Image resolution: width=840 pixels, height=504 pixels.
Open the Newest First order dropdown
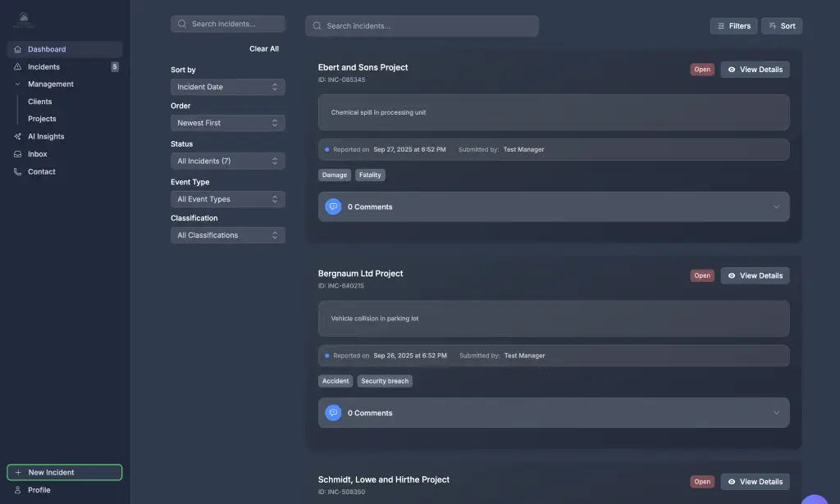227,123
